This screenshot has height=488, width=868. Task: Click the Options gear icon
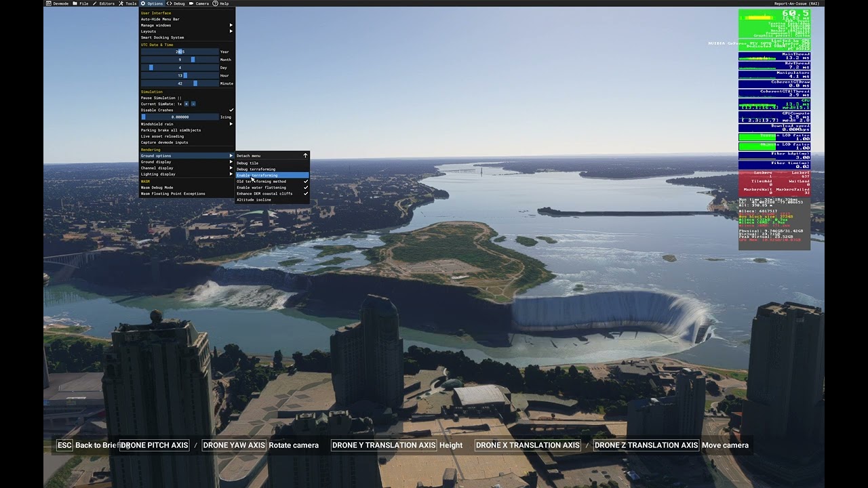pyautogui.click(x=143, y=3)
